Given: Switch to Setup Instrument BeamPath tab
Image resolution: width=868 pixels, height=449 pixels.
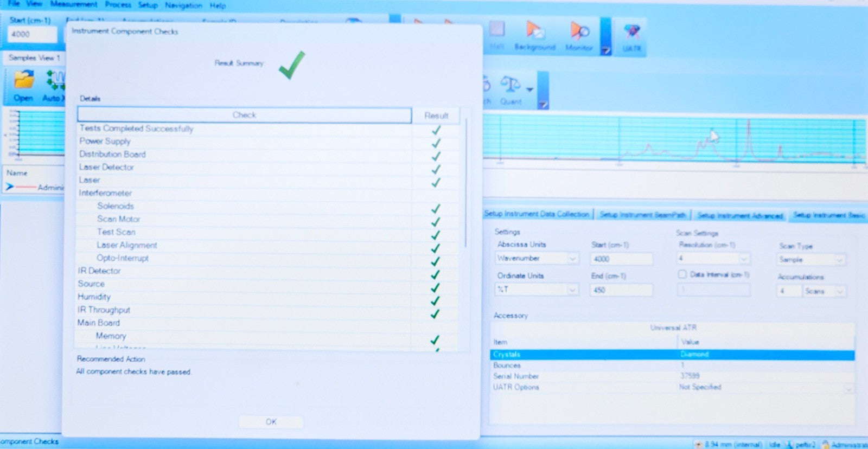Looking at the screenshot, I should [642, 215].
